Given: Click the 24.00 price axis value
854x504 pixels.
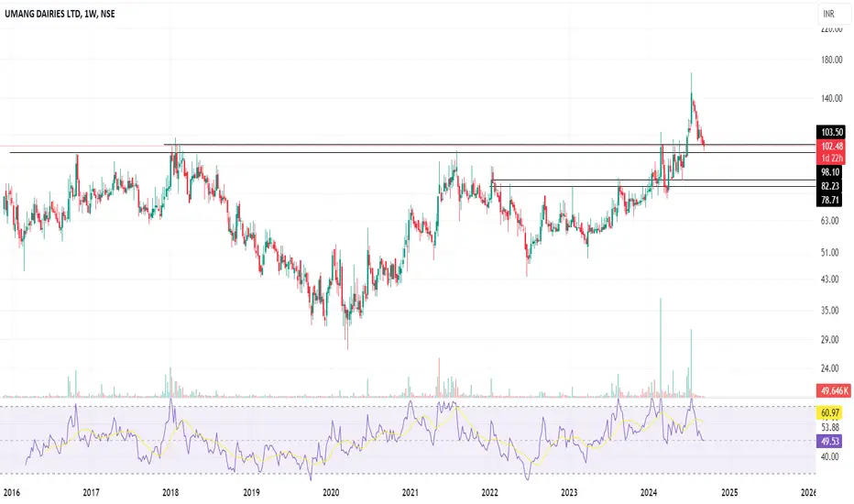Looking at the screenshot, I should (830, 368).
